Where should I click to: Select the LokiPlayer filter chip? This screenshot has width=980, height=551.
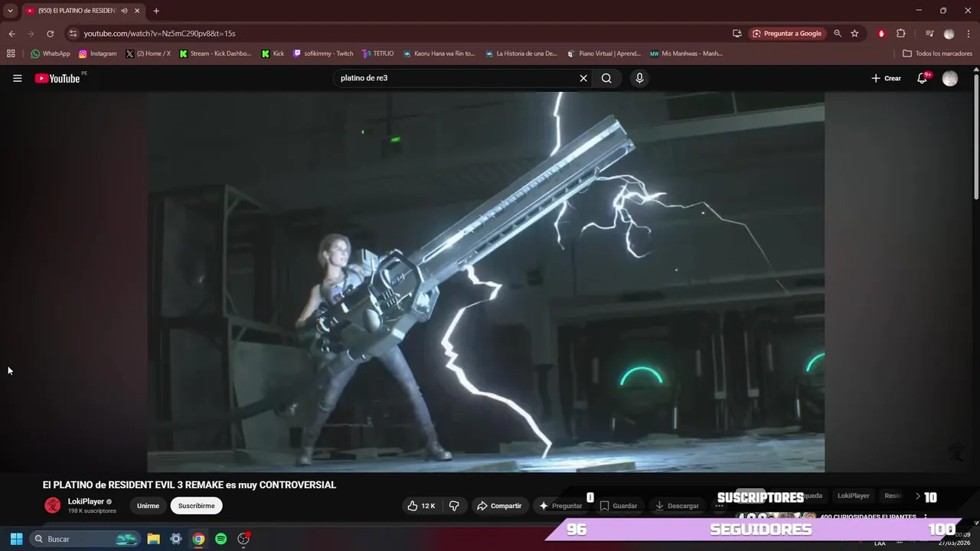[853, 496]
